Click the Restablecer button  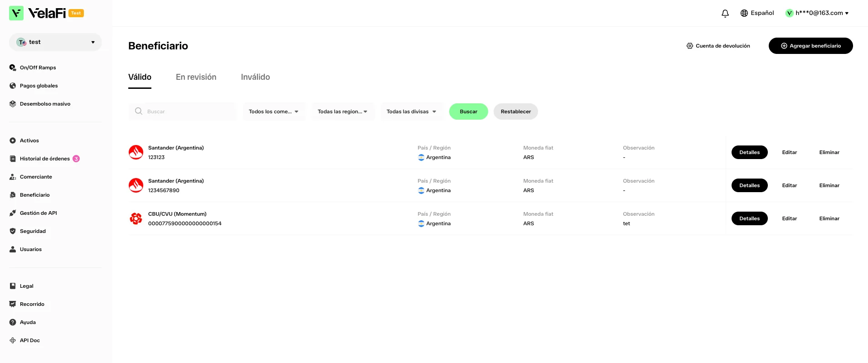[x=516, y=111]
